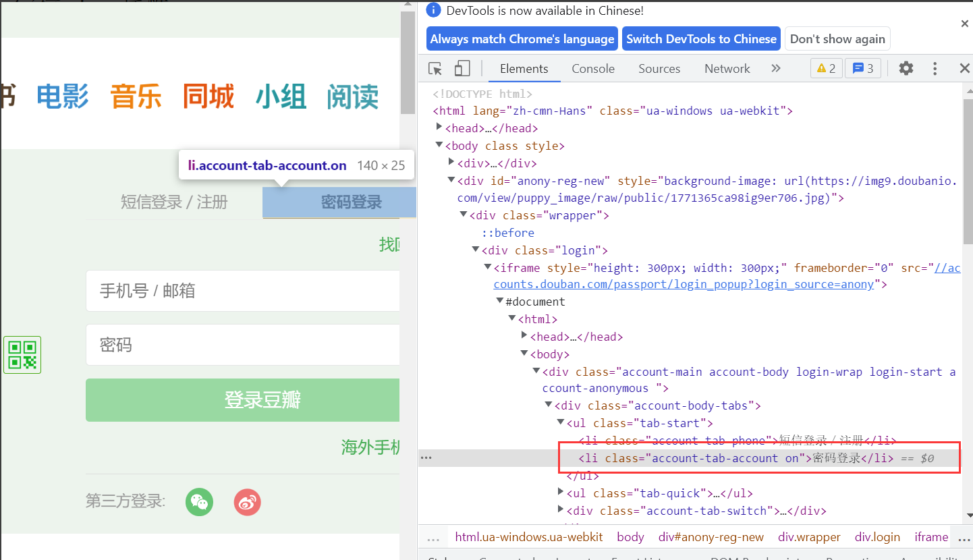Switch to the Console tab
This screenshot has width=973, height=560.
click(x=593, y=68)
